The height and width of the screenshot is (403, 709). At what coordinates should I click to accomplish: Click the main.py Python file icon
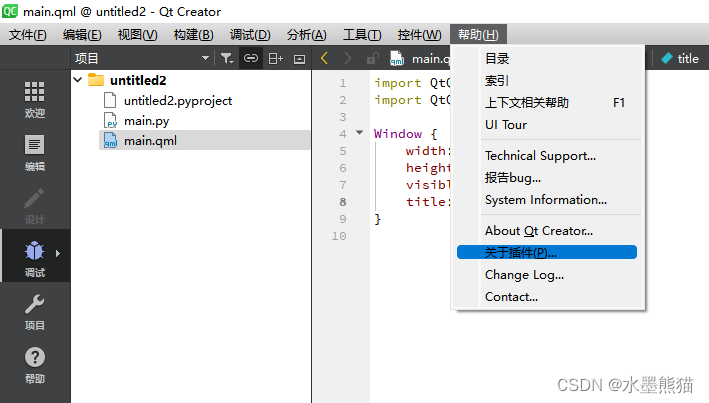click(110, 121)
